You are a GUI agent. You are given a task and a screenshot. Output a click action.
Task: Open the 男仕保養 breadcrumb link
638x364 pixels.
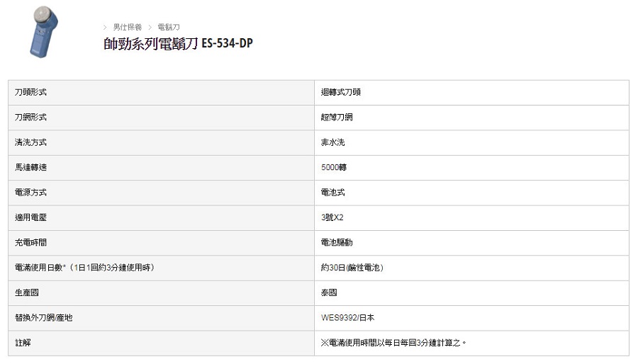coord(128,27)
